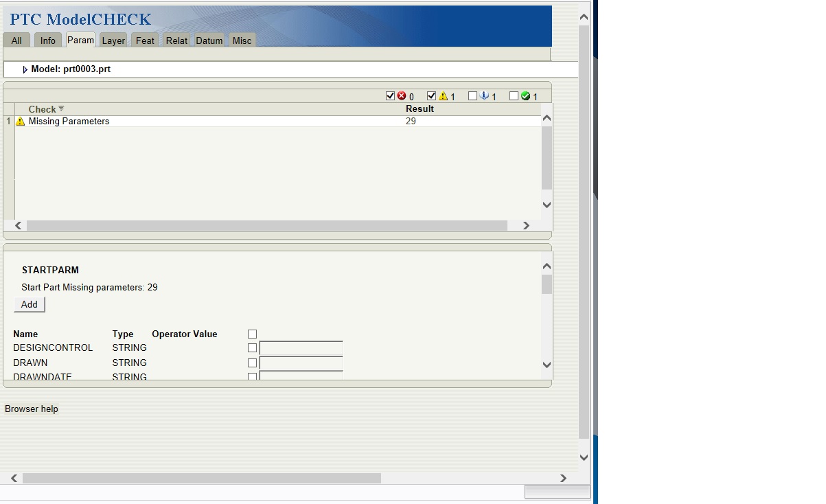Click the DESIGNCONTROL value input field
This screenshot has height=504, width=826.
point(301,348)
